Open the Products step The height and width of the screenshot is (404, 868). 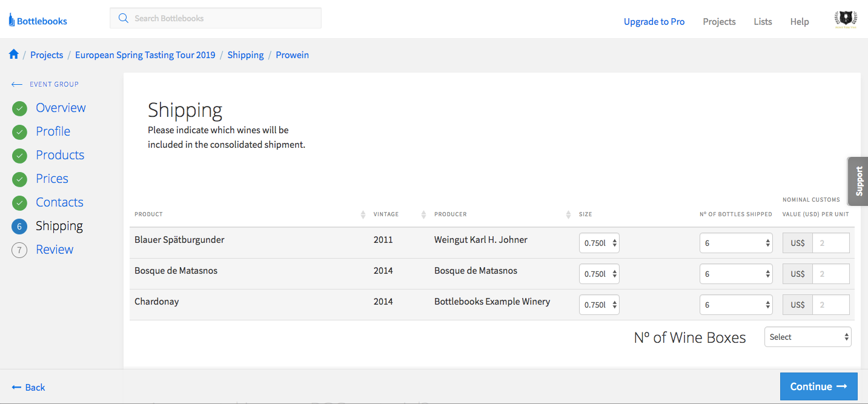pos(60,155)
